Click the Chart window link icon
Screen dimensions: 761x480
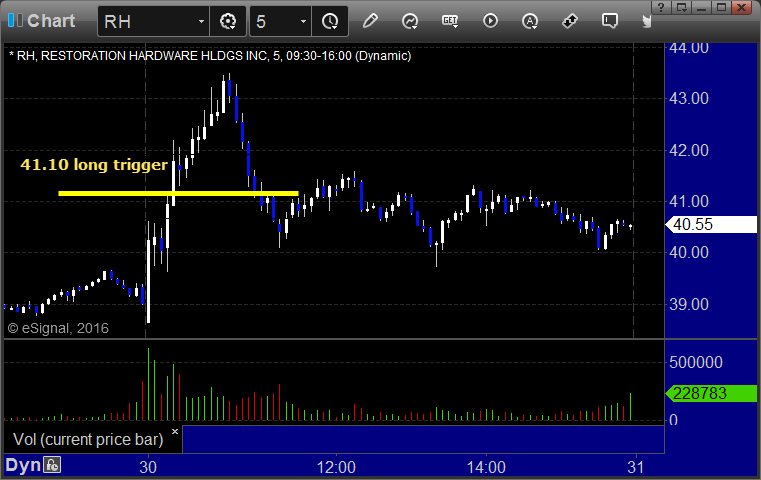coord(15,21)
